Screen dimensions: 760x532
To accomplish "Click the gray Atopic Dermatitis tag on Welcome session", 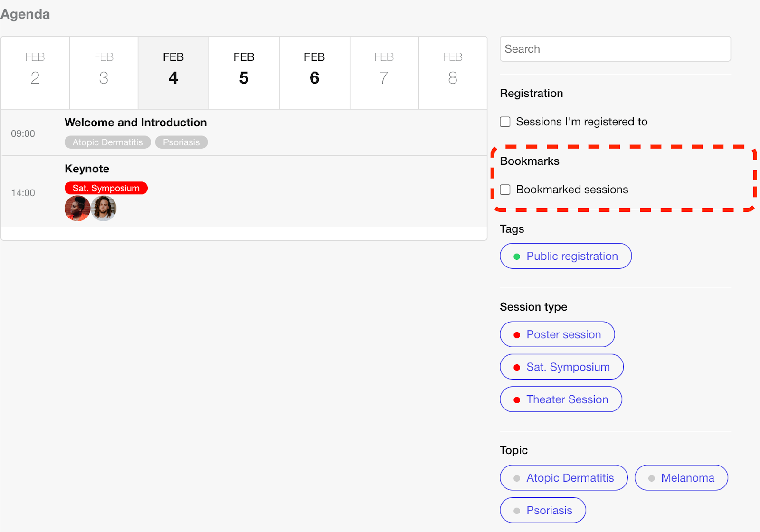I will tap(108, 142).
